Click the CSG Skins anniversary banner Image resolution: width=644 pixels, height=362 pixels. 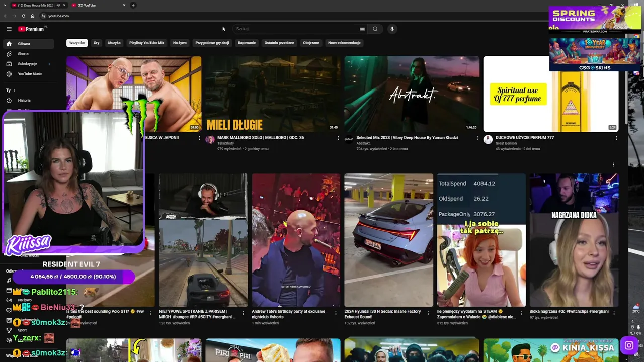(595, 54)
